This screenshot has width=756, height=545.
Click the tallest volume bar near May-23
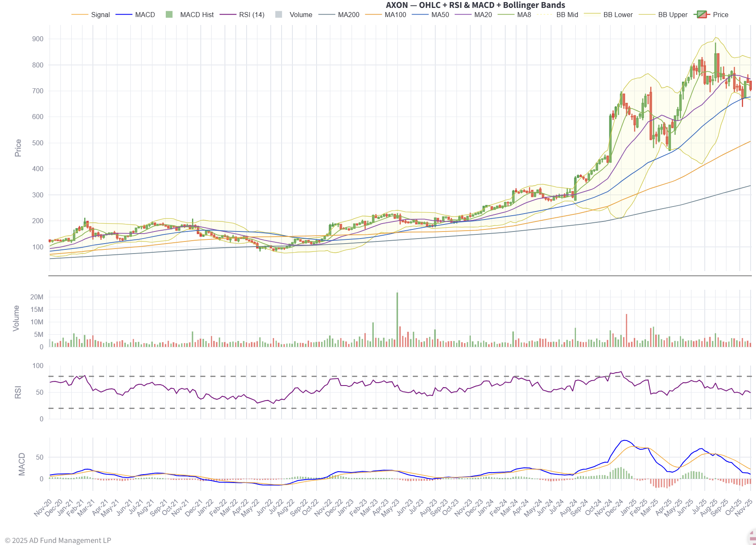click(397, 320)
